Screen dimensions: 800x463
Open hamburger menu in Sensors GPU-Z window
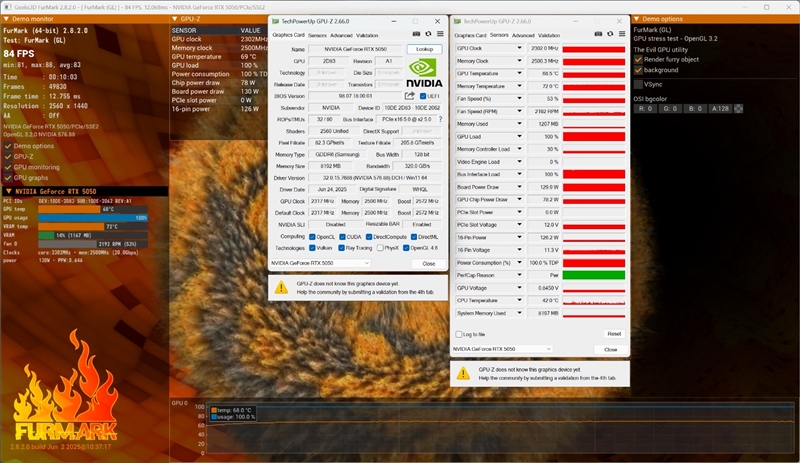621,34
